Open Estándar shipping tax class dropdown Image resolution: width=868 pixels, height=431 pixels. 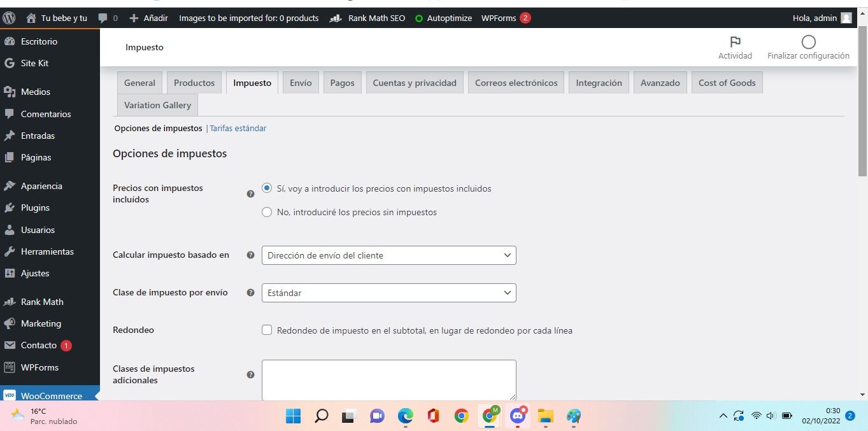(x=388, y=293)
